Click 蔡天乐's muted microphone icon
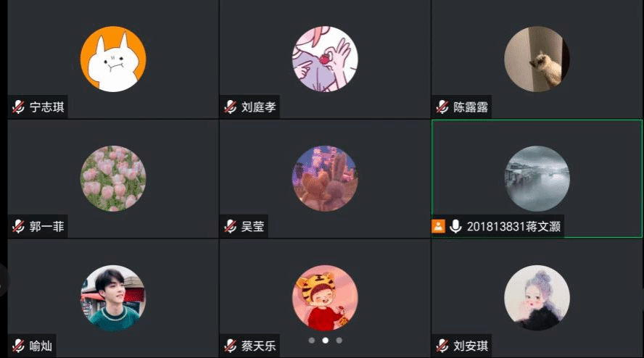644x358 pixels. (230, 346)
